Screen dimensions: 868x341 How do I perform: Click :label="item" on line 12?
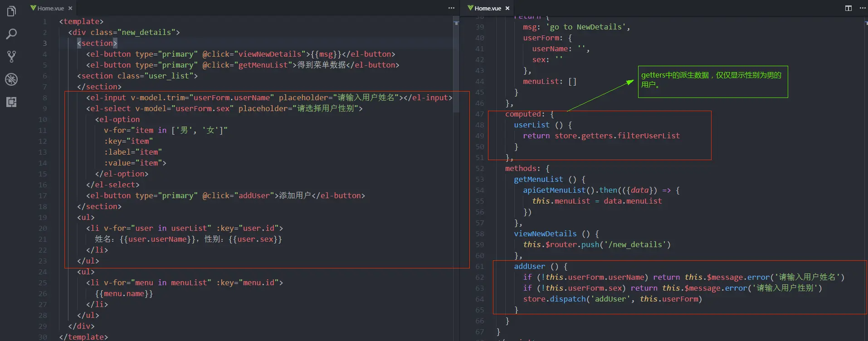[133, 152]
